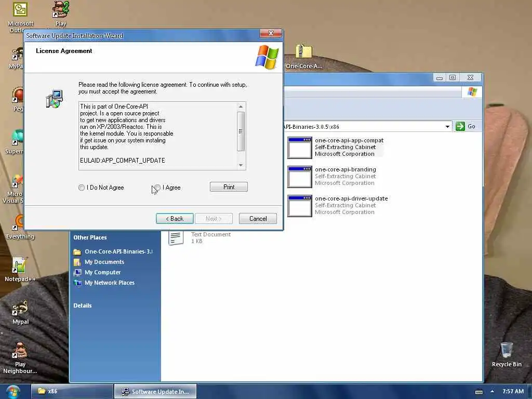
Task: Switch to x86 taskbar button
Action: tap(72, 392)
